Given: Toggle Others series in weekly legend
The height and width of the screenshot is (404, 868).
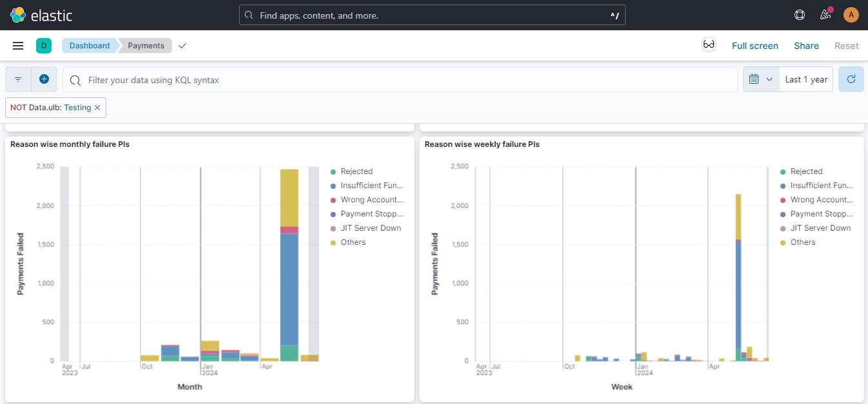Looking at the screenshot, I should 802,242.
